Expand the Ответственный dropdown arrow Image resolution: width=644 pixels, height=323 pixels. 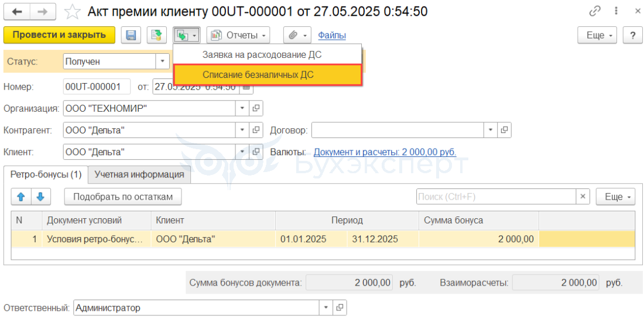326,307
